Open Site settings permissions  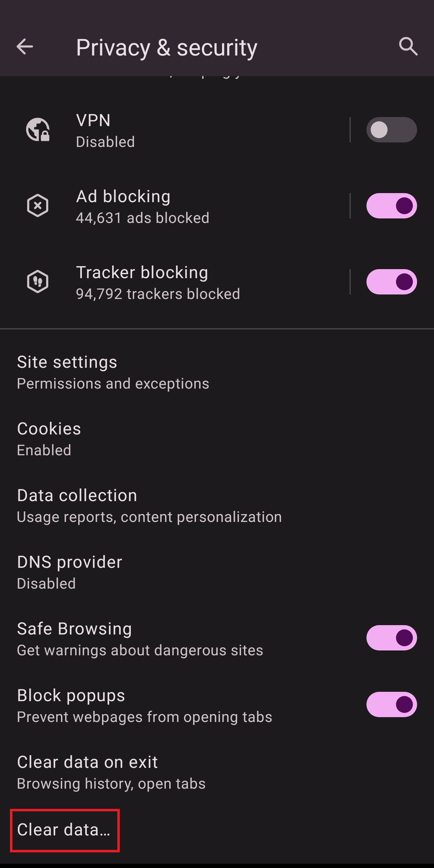pyautogui.click(x=113, y=372)
